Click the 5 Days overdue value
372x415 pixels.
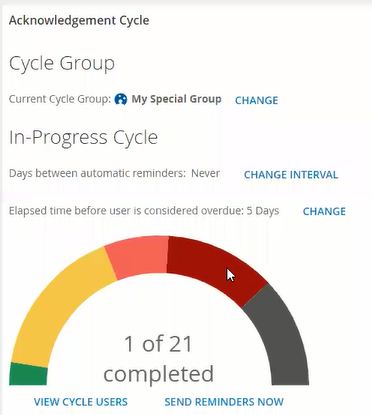pos(263,211)
